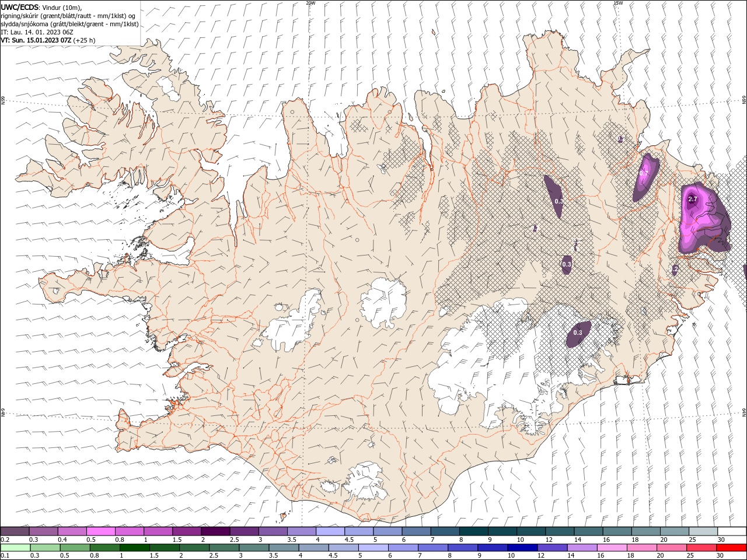Choose snow legend swatch between 9 and 10
Viewport: 747px width, 560px height.
coord(502,531)
